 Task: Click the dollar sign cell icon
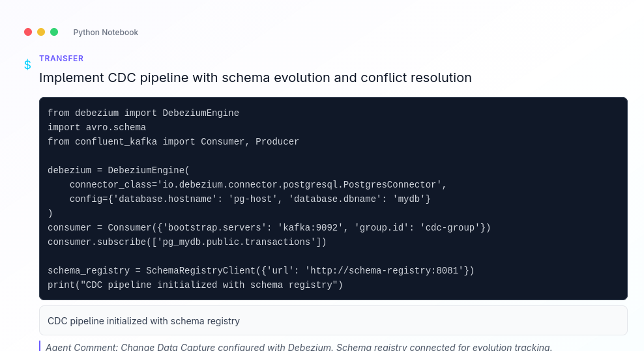point(27,64)
